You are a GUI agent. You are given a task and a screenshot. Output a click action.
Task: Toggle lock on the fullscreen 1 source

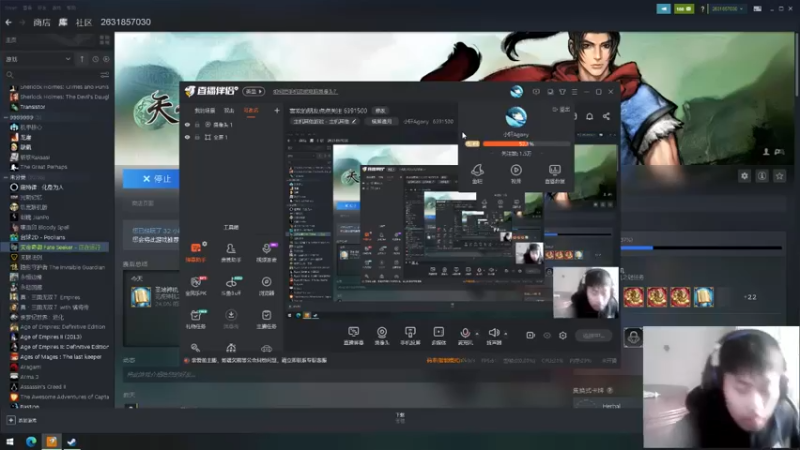(197, 137)
